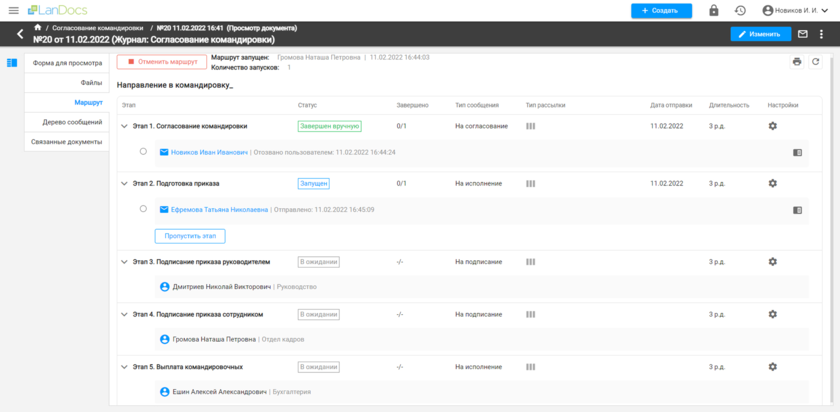Open settings gear for Этап 1
Image resolution: width=840 pixels, height=412 pixels.
tap(772, 126)
